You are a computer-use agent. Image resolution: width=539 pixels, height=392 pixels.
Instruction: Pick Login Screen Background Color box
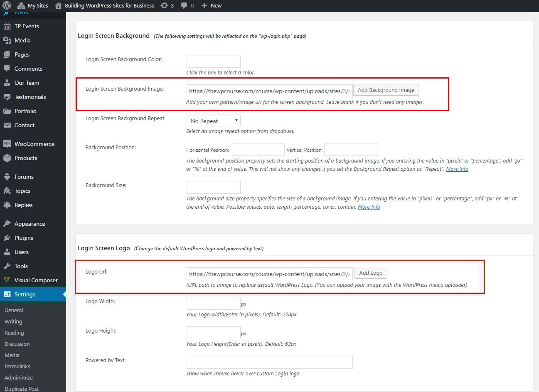pyautogui.click(x=213, y=61)
